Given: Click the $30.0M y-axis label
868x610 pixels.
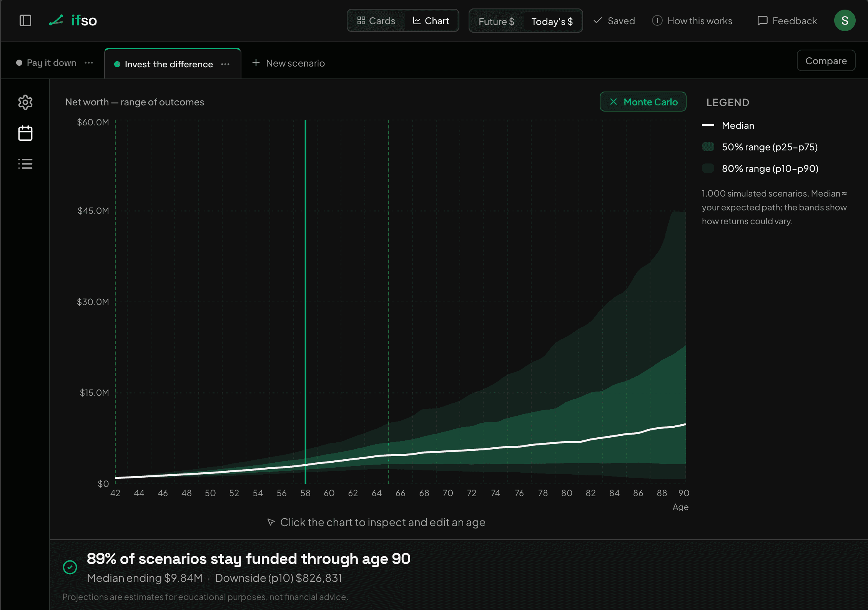Looking at the screenshot, I should pyautogui.click(x=93, y=302).
